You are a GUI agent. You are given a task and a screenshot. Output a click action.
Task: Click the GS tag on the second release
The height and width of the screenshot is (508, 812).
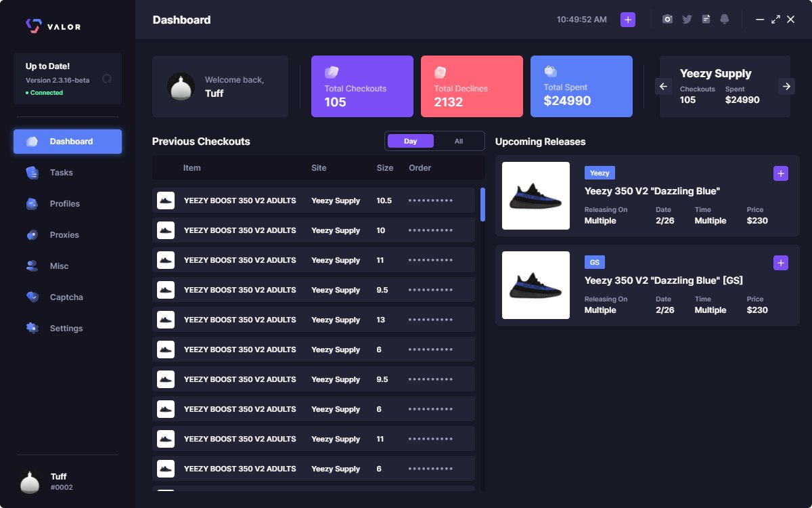click(x=595, y=262)
